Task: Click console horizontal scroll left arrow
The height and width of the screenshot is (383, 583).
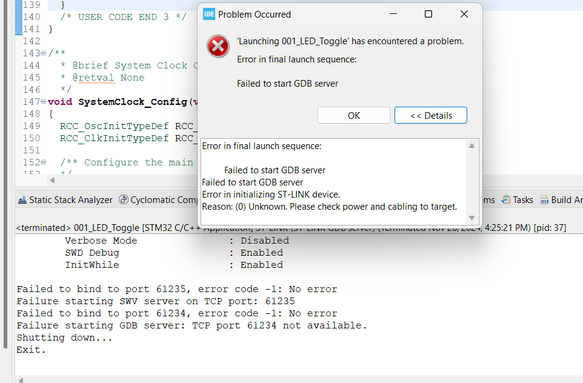Action: tap(21, 380)
